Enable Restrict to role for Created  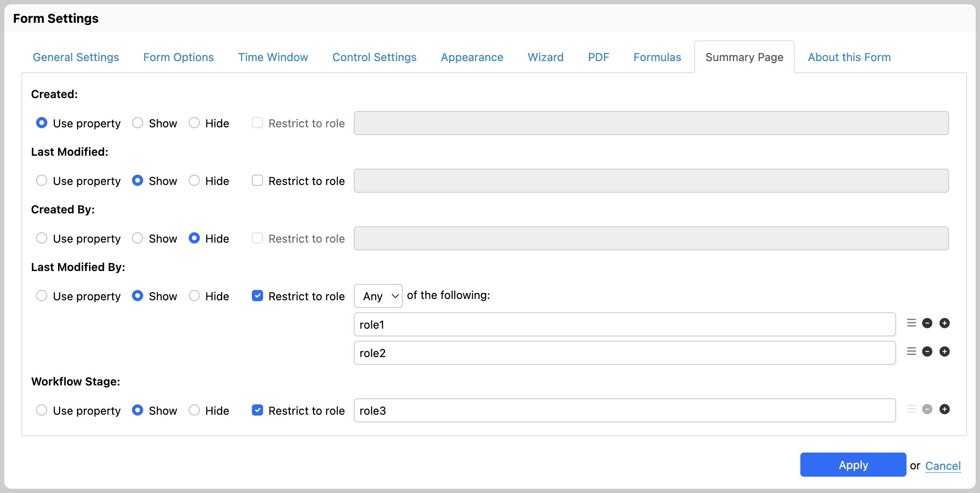click(257, 123)
